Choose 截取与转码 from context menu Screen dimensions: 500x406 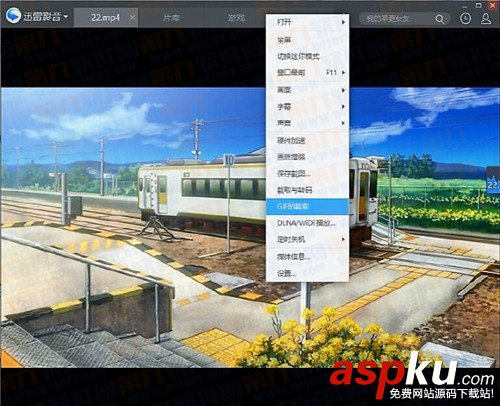tap(307, 190)
